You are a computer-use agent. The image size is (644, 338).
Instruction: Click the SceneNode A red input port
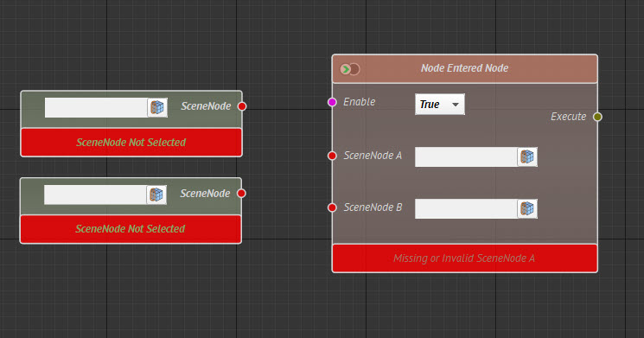(x=332, y=156)
